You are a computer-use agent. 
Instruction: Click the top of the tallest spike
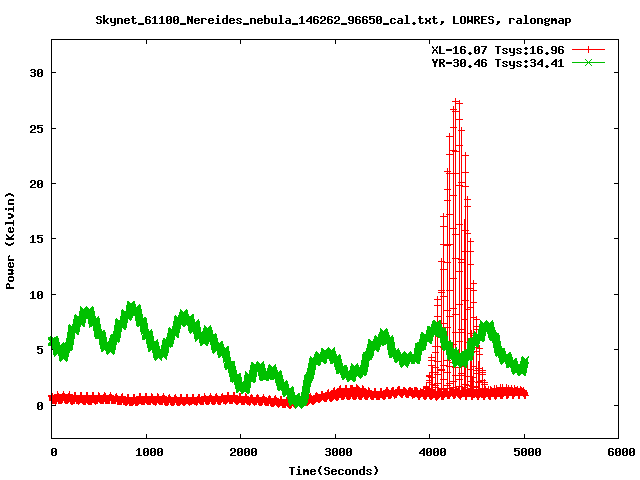pos(456,101)
